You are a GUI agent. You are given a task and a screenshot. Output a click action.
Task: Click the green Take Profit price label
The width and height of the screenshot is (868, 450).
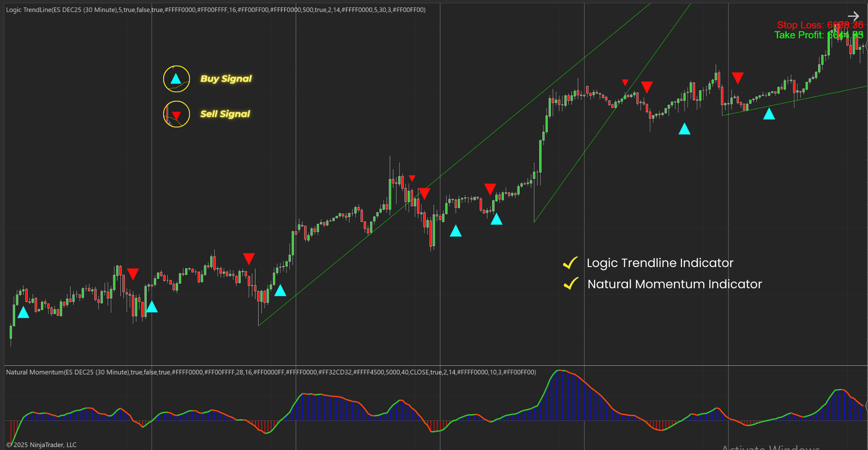point(818,35)
